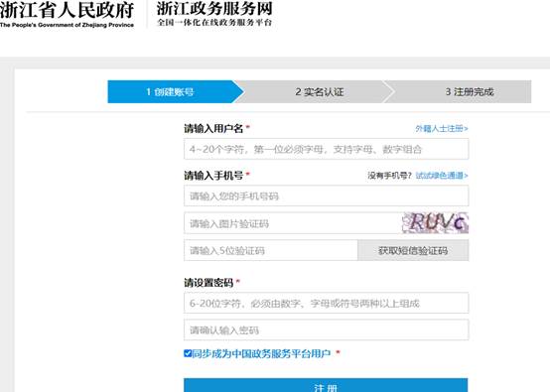This screenshot has height=392, width=550.
Task: Click the phone number input field
Action: pos(327,196)
